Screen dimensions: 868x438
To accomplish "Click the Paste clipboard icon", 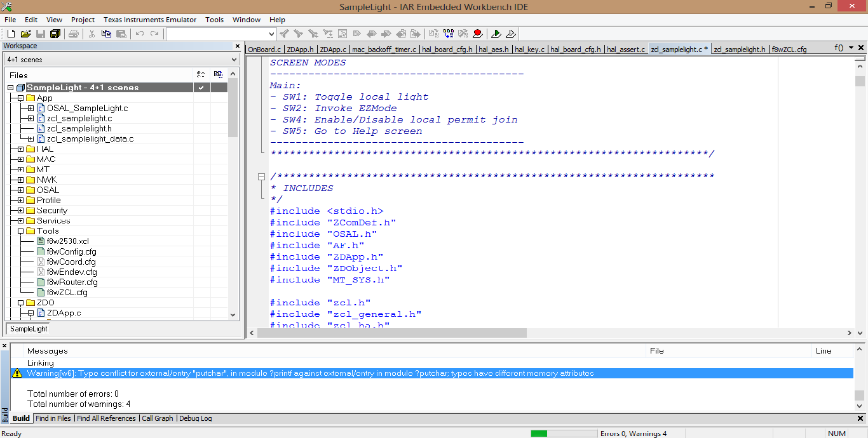I will click(121, 34).
